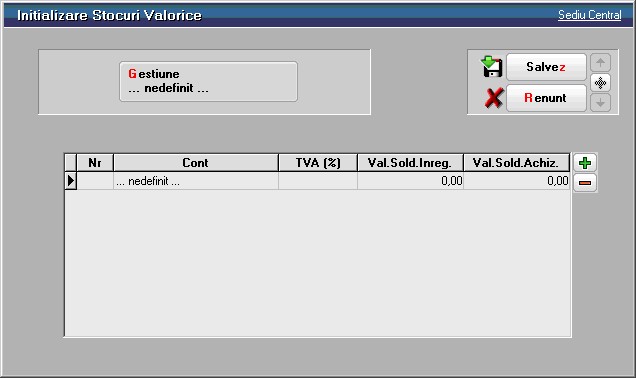
Task: Click the orange minus delete-row icon
Action: pos(584,183)
